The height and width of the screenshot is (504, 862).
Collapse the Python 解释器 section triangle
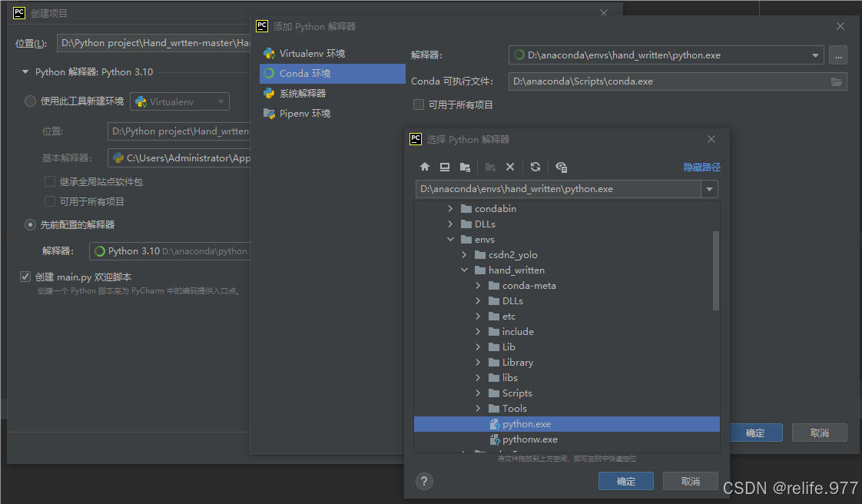(x=25, y=72)
